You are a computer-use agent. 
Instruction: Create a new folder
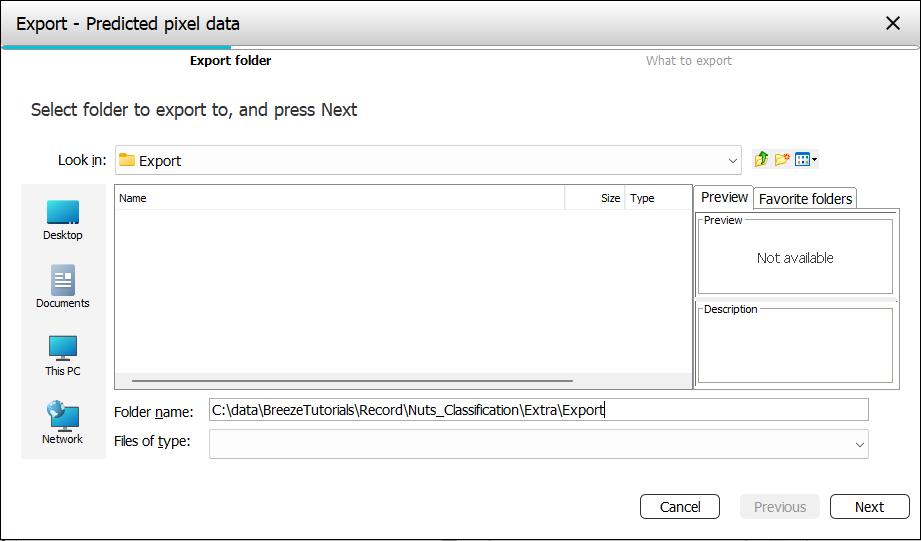[x=782, y=160]
